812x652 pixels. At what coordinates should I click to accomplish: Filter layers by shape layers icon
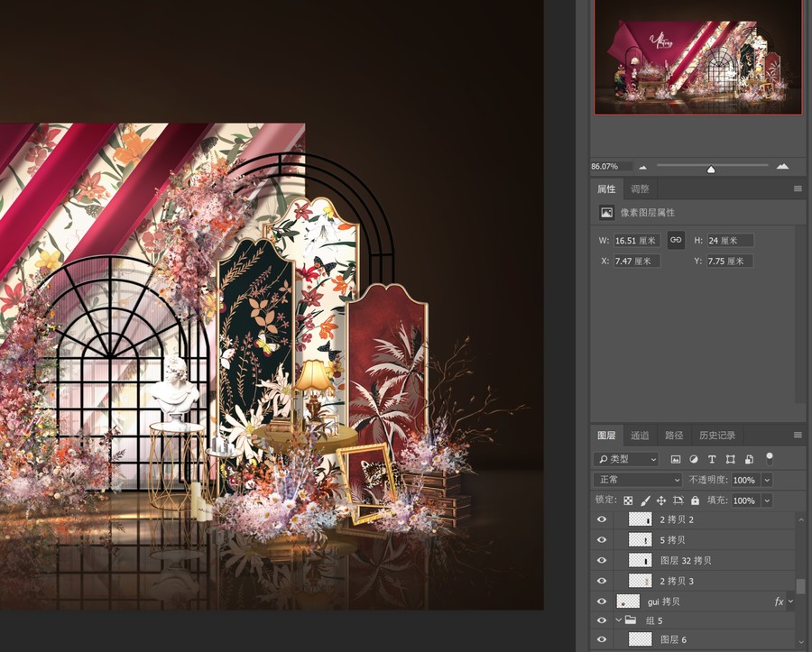(730, 459)
